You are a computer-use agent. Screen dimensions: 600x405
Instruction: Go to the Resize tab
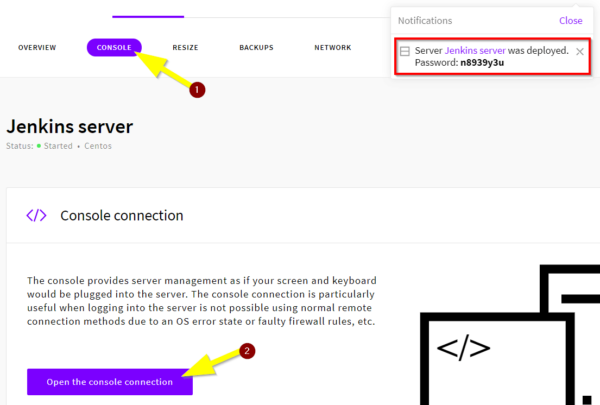185,47
